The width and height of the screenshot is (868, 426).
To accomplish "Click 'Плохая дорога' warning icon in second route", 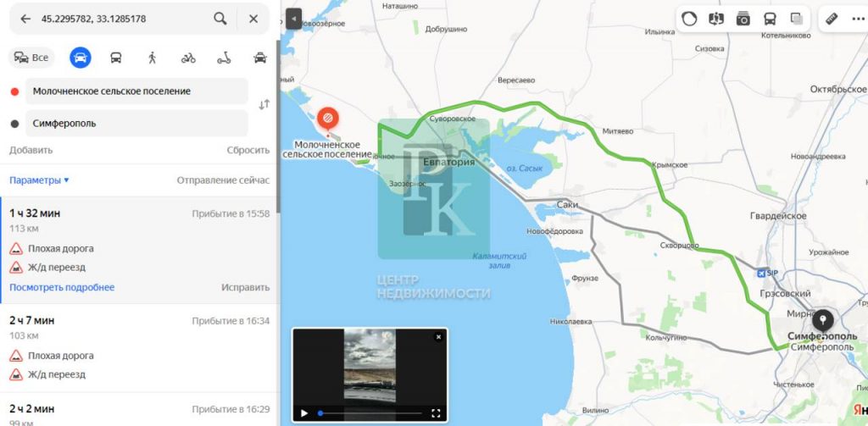I will [16, 355].
